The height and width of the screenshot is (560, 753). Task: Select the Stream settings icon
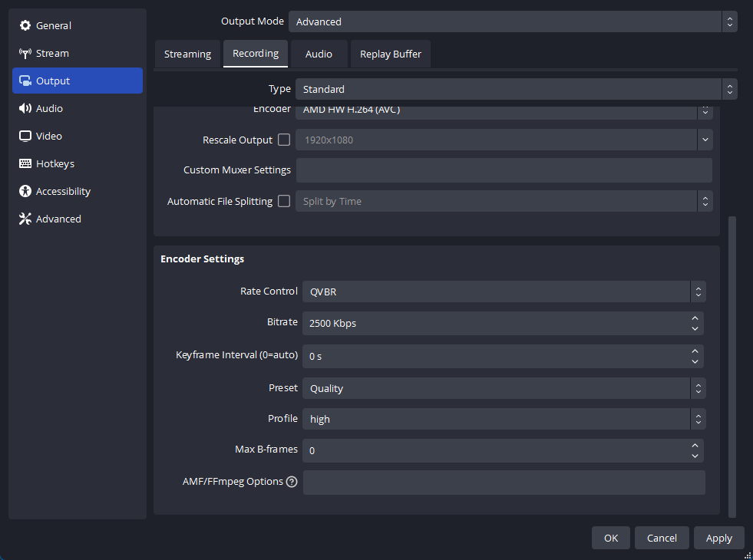(x=51, y=53)
